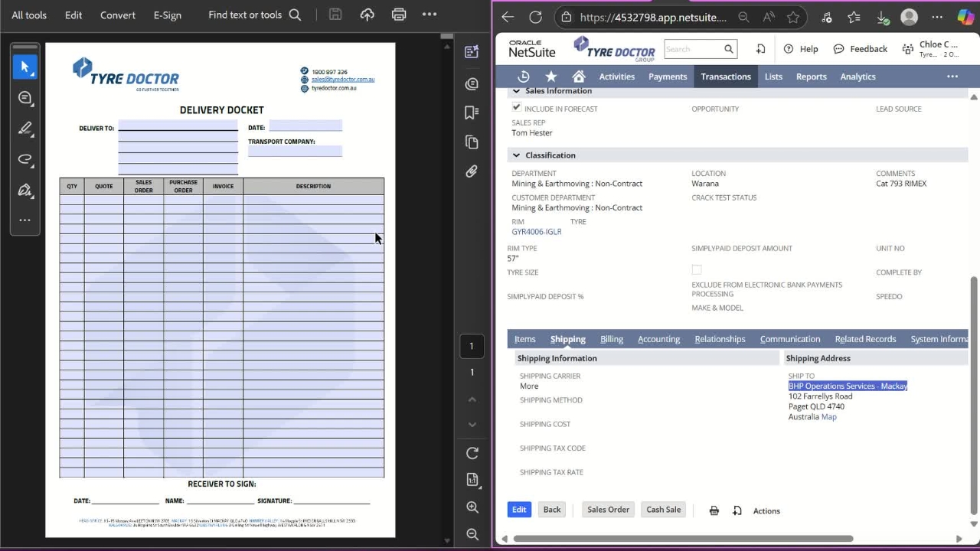This screenshot has width=980, height=551.
Task: Rotate the PDF page clockwise
Action: click(472, 453)
